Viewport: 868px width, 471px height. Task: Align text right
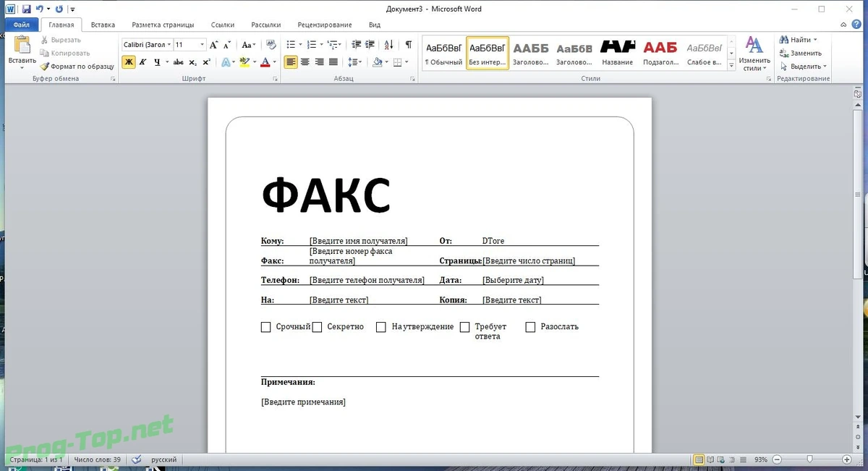(x=319, y=62)
